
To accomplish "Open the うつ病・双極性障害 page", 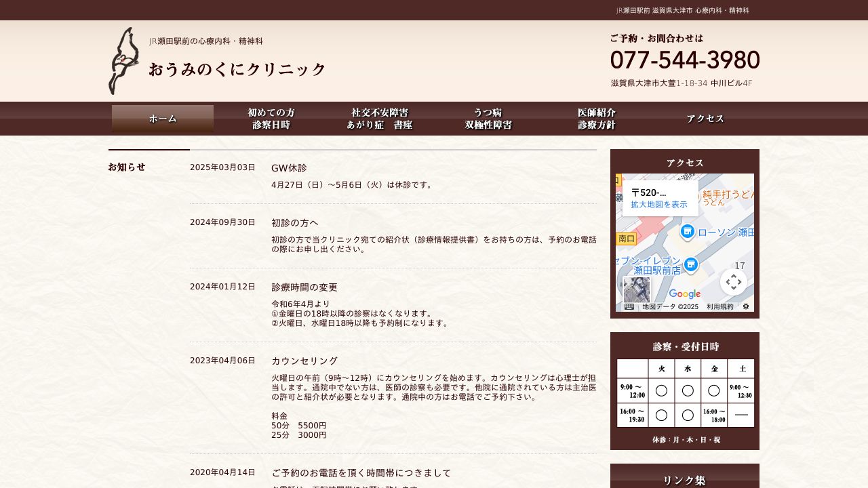I will click(x=488, y=119).
